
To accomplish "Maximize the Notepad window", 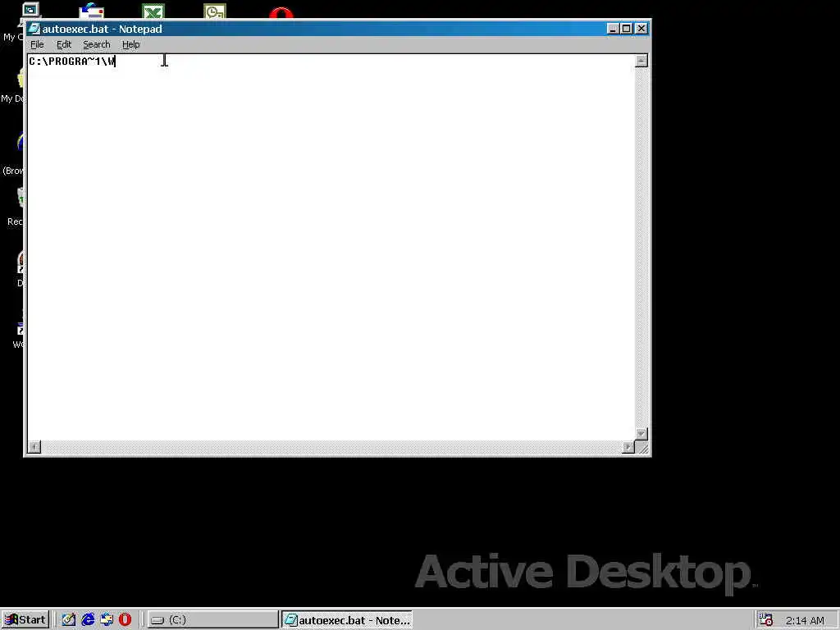I will click(x=626, y=29).
